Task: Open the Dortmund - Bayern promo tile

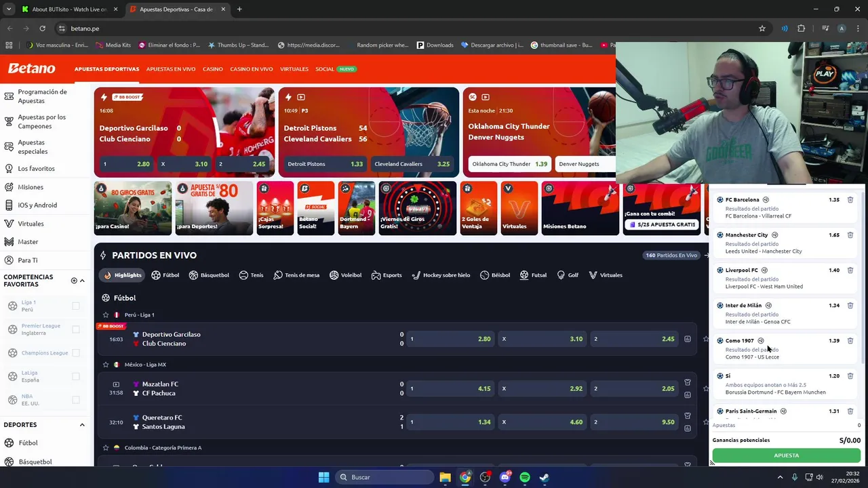Action: pyautogui.click(x=356, y=208)
